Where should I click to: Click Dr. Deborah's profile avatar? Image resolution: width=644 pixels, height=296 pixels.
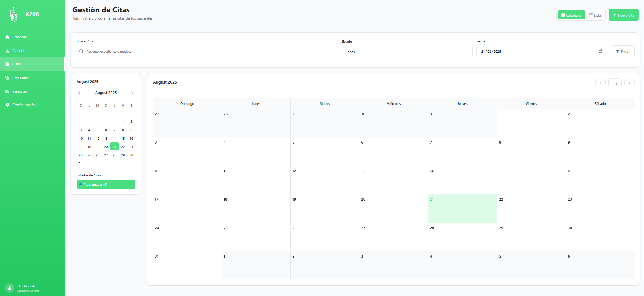10,288
